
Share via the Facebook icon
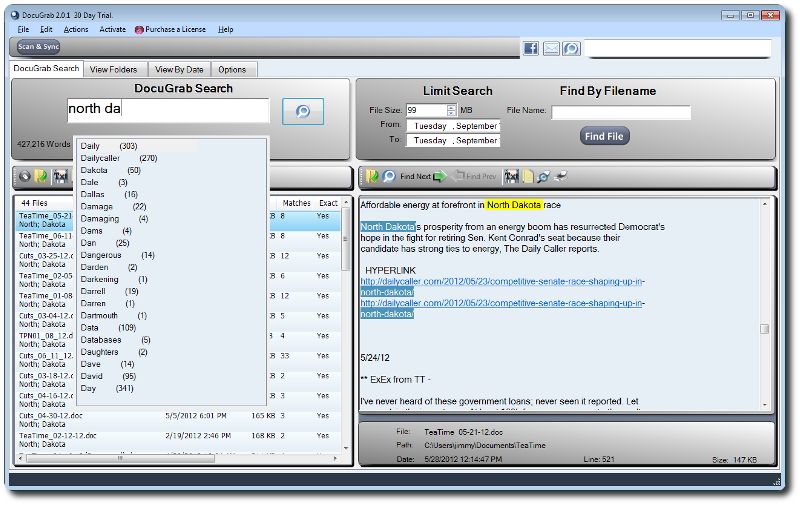tap(531, 48)
